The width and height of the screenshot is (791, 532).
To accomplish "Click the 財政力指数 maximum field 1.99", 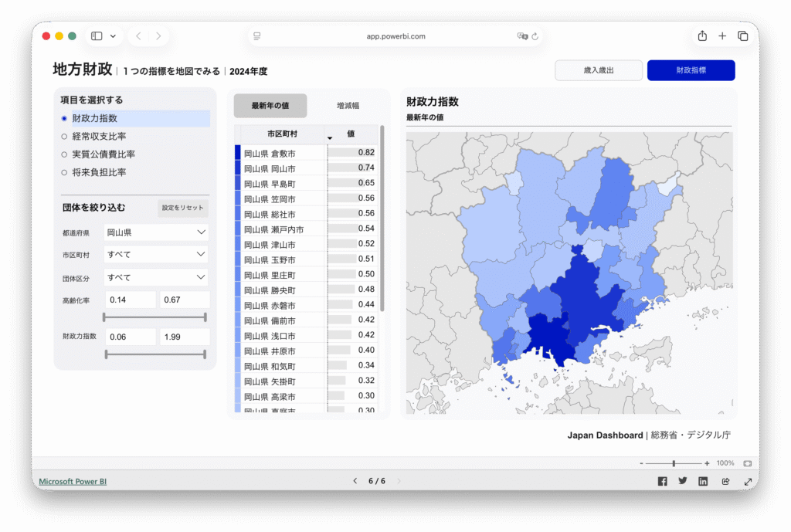I will (184, 337).
